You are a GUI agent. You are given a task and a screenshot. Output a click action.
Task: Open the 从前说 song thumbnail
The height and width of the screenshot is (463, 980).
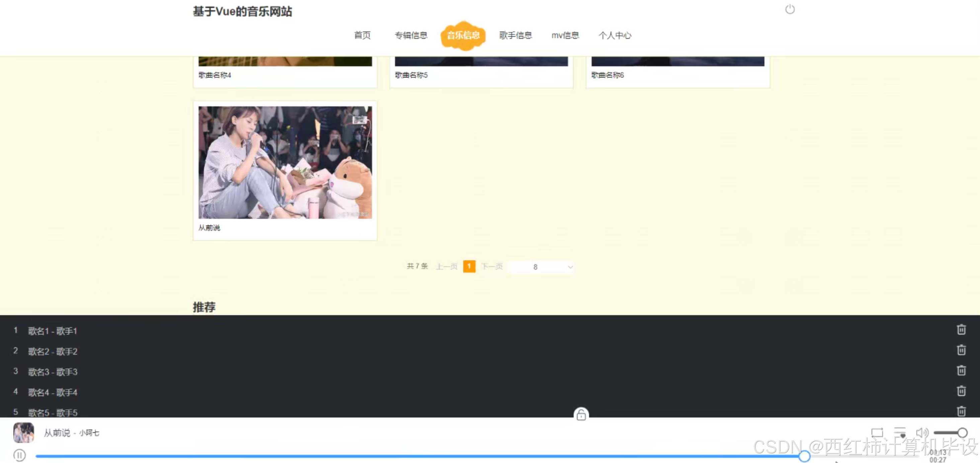pyautogui.click(x=284, y=163)
